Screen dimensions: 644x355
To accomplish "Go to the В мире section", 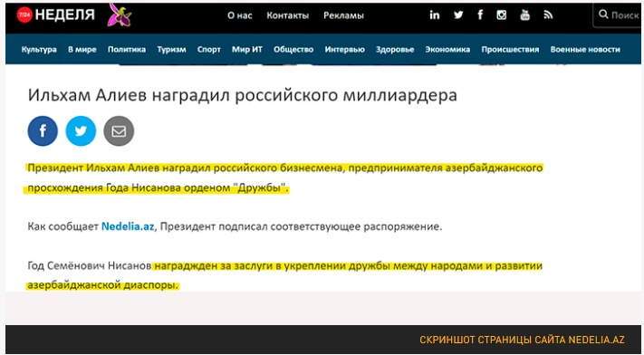I will coord(82,49).
